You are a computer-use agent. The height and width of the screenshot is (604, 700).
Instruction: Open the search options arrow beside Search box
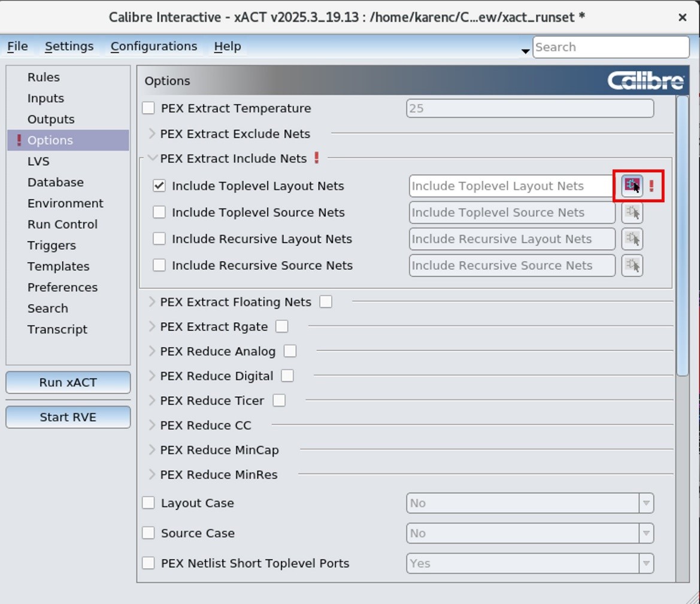point(525,51)
